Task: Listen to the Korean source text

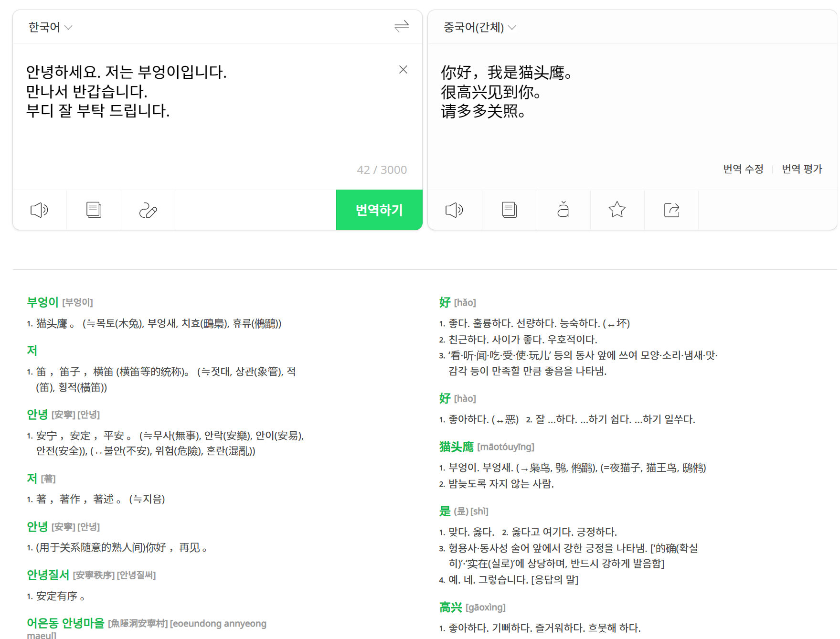Action: tap(40, 210)
